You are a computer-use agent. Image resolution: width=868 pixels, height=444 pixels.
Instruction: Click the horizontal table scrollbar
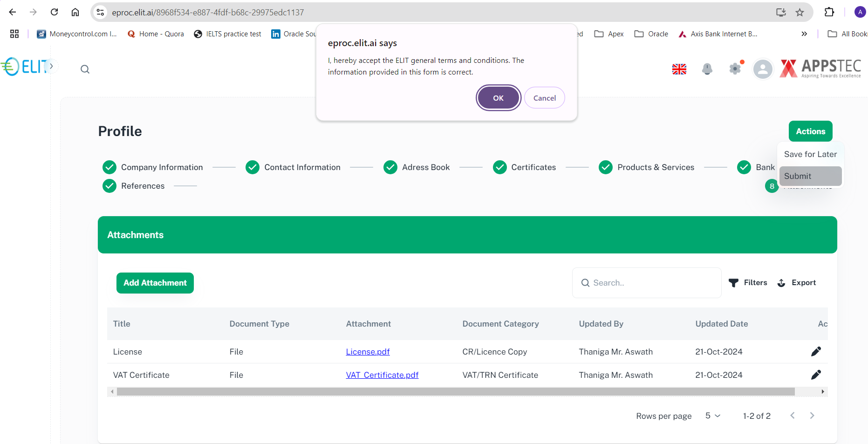click(x=455, y=392)
